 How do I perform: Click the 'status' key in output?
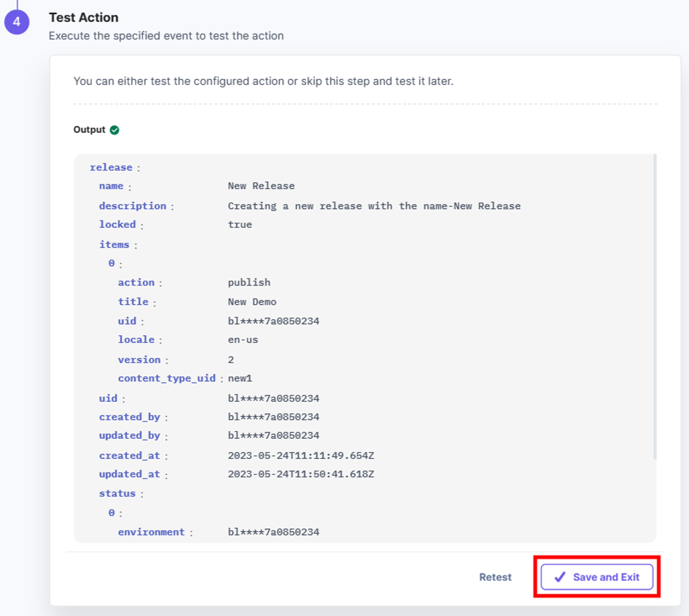[x=117, y=493]
